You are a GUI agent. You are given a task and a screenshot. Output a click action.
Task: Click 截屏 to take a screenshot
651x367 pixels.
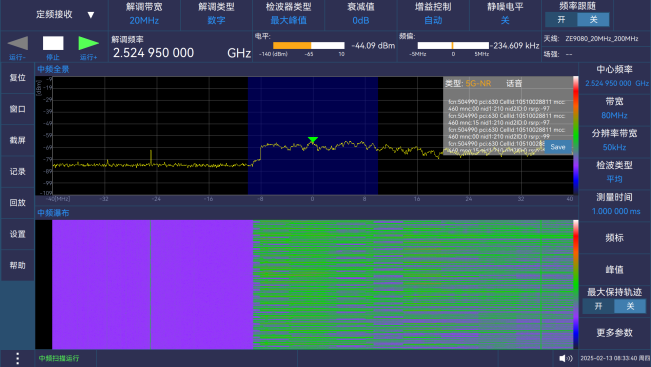coord(17,140)
